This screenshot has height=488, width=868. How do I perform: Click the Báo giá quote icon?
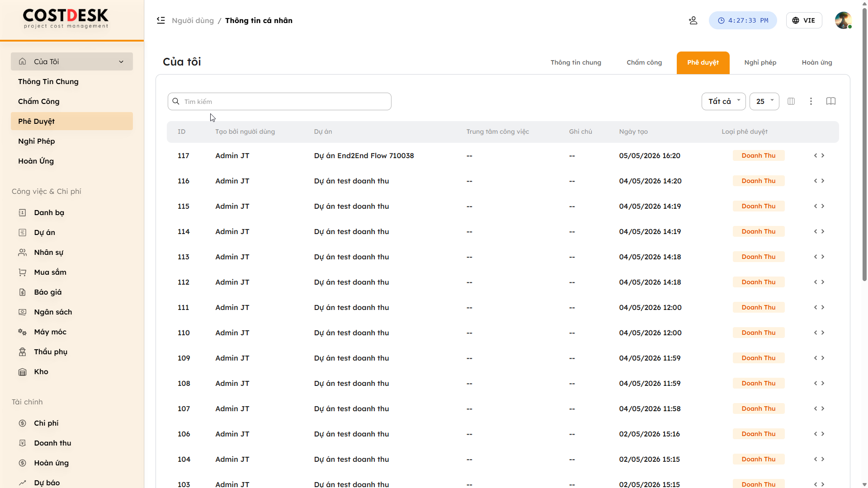click(x=22, y=292)
